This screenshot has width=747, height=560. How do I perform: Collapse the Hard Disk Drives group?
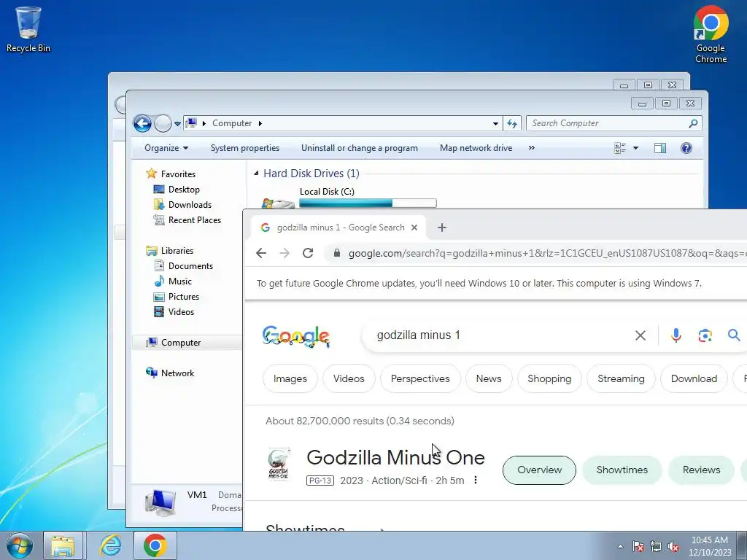[256, 174]
